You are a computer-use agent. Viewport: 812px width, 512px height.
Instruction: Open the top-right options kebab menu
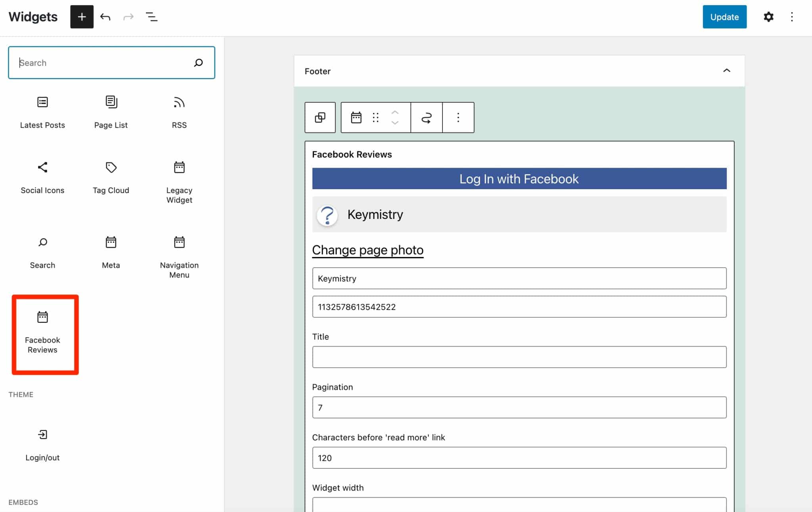(792, 17)
